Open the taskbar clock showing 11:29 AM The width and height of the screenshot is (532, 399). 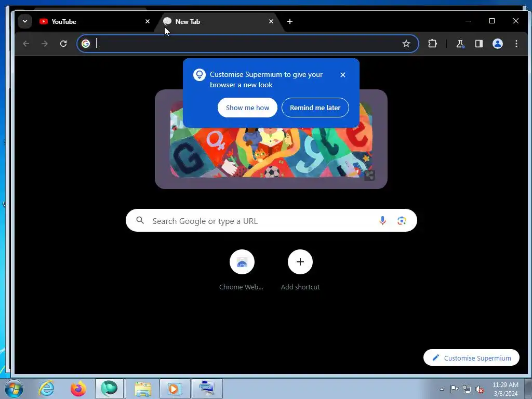[505, 389]
